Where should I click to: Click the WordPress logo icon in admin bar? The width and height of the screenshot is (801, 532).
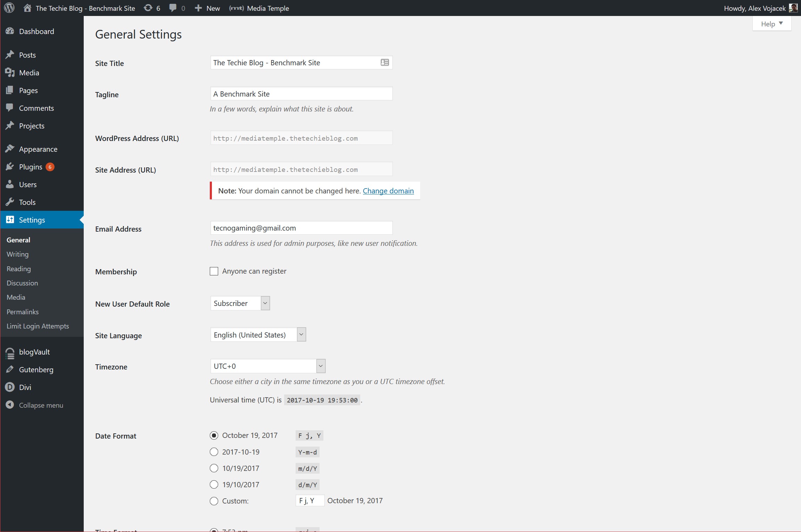[x=9, y=8]
